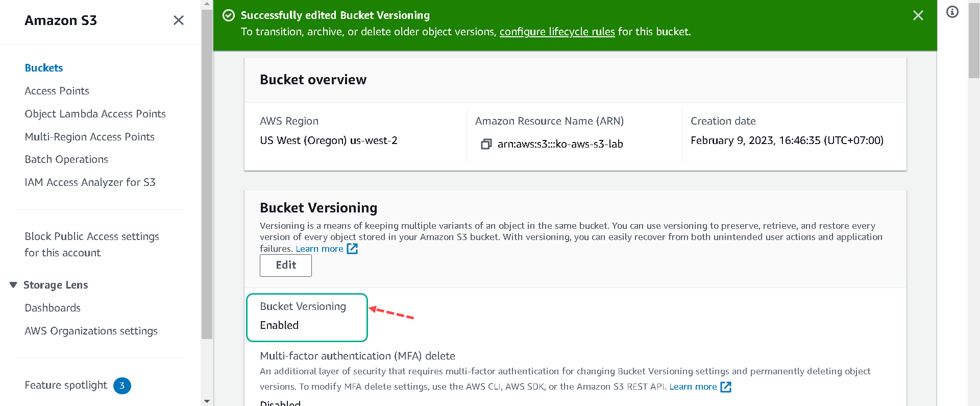Copy the bucket ARN with copy icon
The width and height of the screenshot is (980, 406).
coord(486,144)
